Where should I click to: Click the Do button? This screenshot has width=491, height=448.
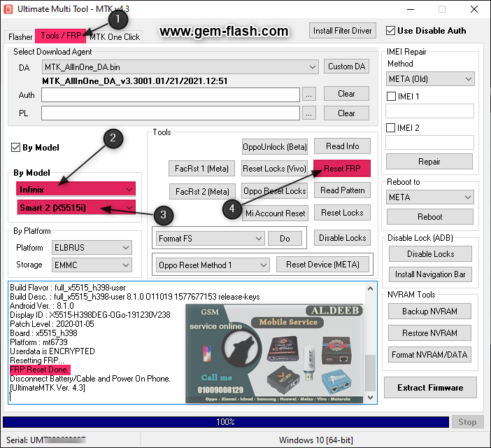click(285, 239)
